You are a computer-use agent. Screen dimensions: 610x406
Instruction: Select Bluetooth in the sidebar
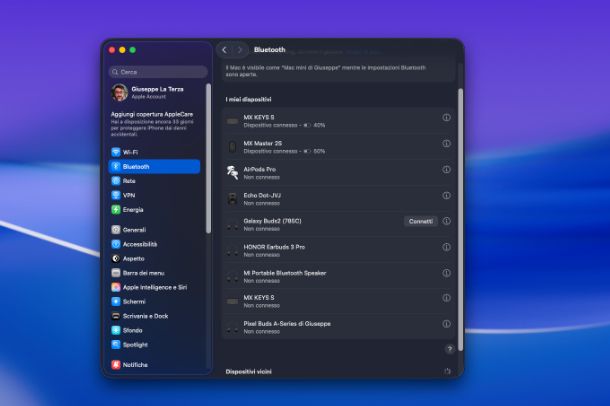[154, 166]
